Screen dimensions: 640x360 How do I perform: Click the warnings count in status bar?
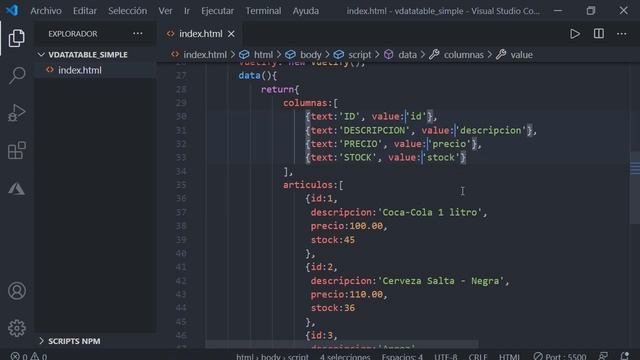pos(39,356)
